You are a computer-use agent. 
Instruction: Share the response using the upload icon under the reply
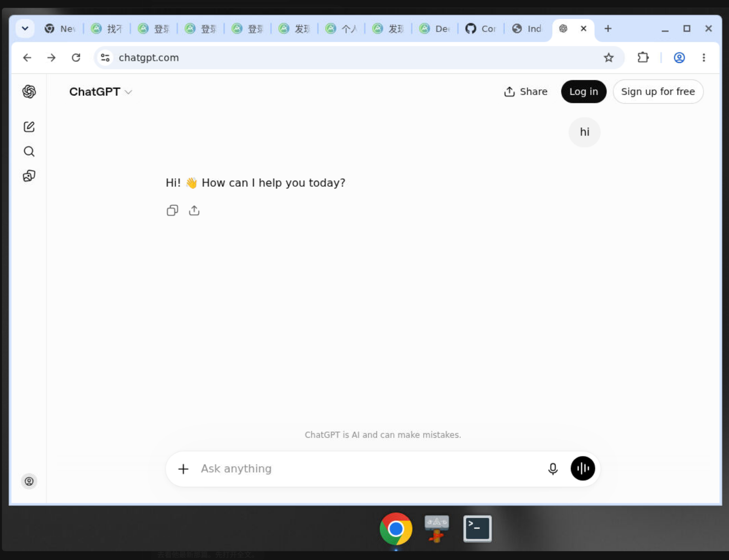tap(194, 211)
